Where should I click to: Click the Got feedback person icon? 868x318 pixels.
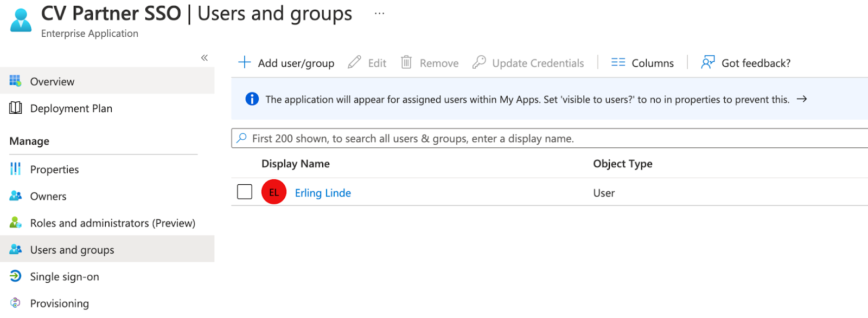707,62
